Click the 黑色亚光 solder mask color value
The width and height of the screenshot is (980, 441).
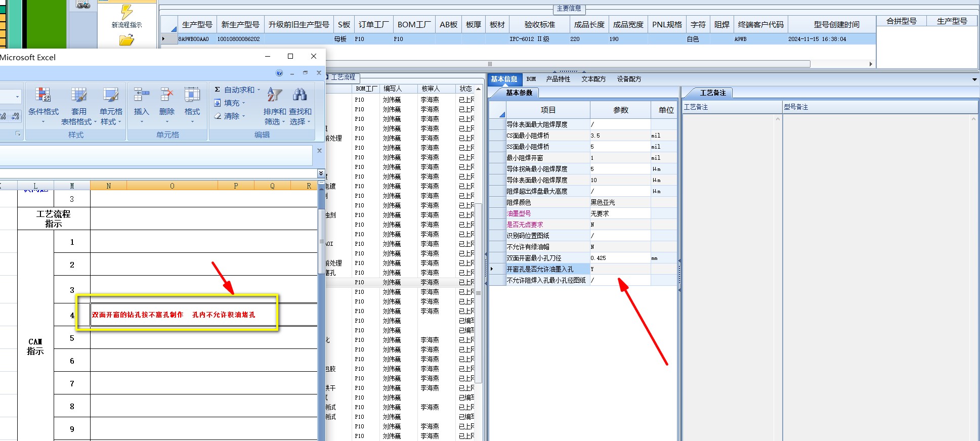(620, 202)
